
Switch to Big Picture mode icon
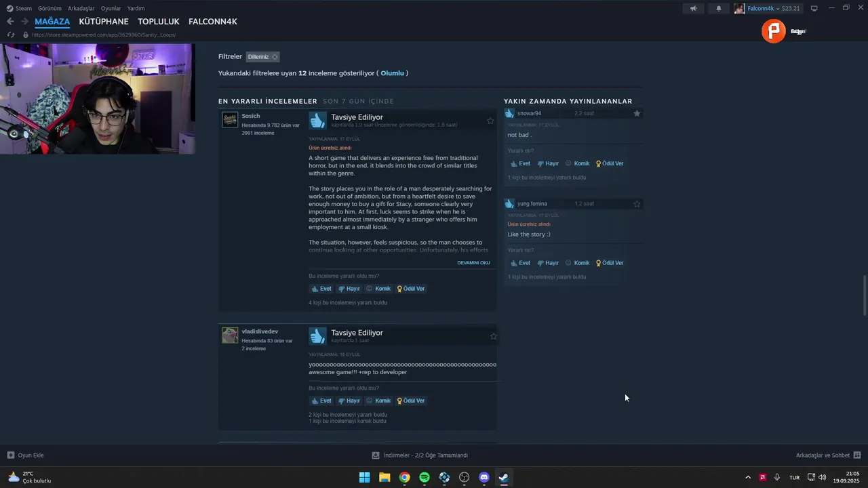[814, 8]
